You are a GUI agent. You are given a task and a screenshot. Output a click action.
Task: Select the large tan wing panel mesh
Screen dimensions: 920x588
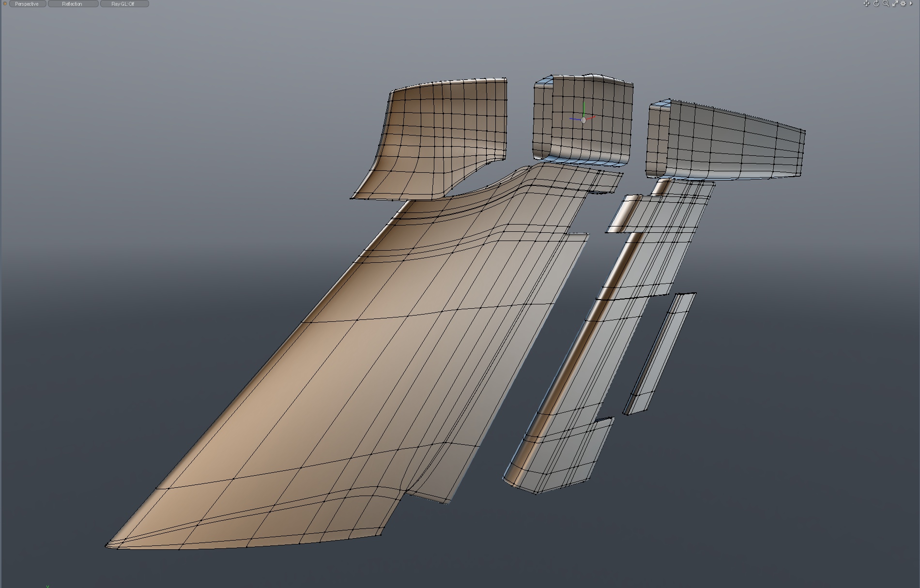tap(339, 387)
